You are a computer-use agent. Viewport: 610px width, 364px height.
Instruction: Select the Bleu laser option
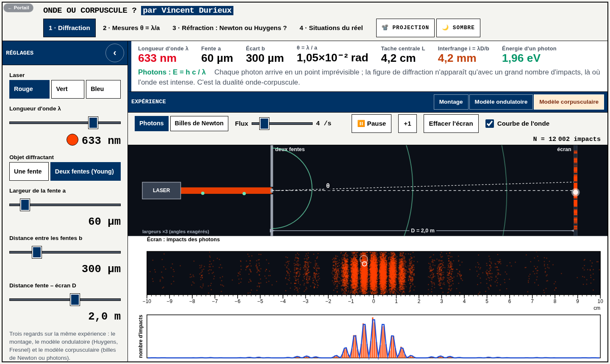(x=103, y=89)
